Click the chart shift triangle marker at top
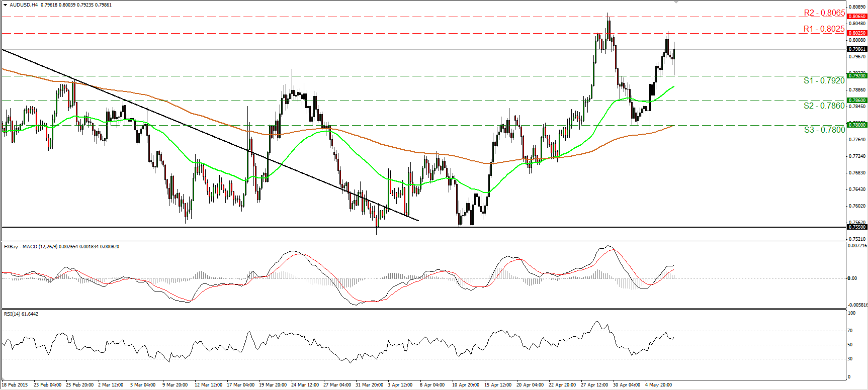Viewport: 868px width, 390px height. [676, 3]
